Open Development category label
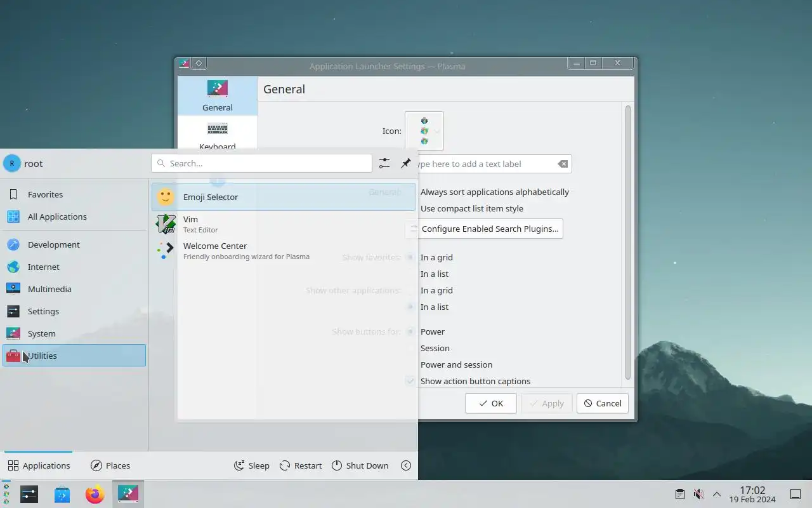 click(x=54, y=244)
